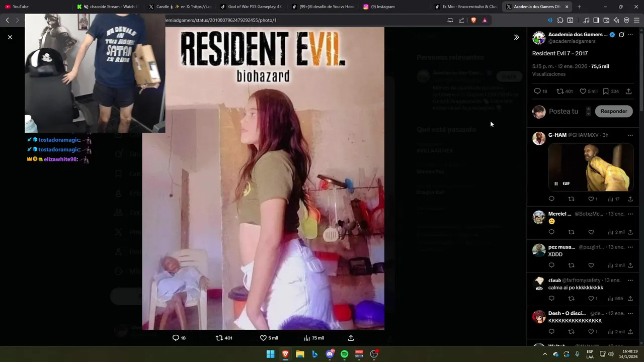Screen dimensions: 644x362
Task: Open pez musa comment's more options
Action: coord(630,247)
